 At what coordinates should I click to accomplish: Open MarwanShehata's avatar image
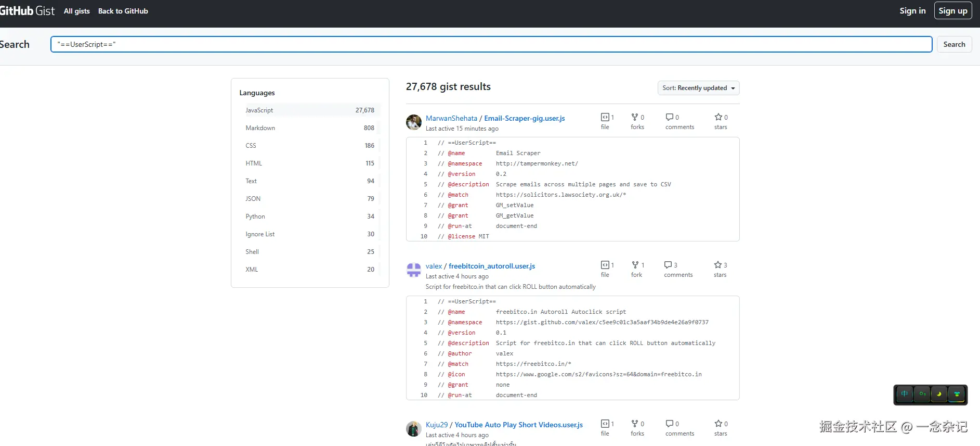click(414, 122)
